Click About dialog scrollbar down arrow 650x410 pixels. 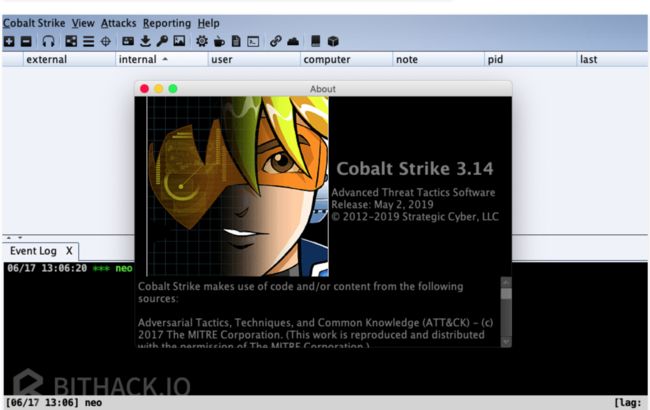(x=506, y=342)
